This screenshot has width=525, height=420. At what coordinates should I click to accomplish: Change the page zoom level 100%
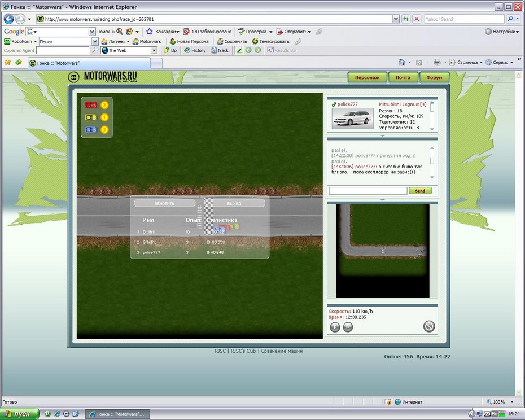(500, 401)
